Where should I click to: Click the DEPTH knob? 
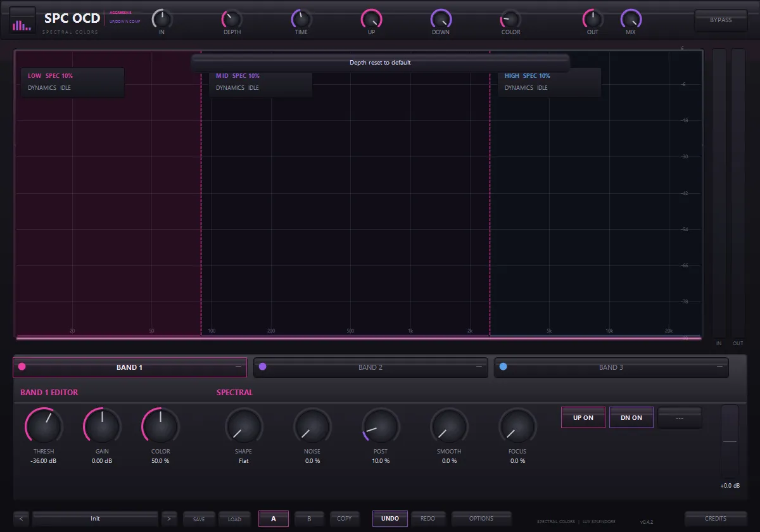(x=232, y=19)
